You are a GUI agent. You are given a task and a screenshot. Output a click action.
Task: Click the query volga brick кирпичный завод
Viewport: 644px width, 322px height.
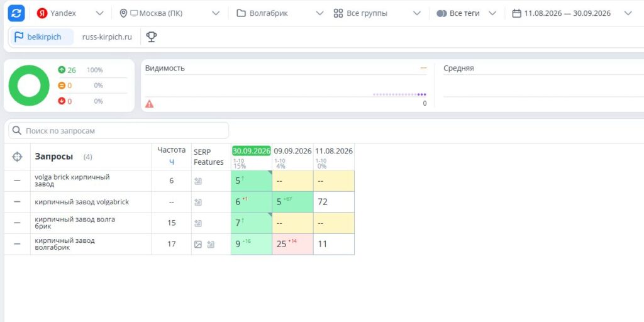coord(72,180)
